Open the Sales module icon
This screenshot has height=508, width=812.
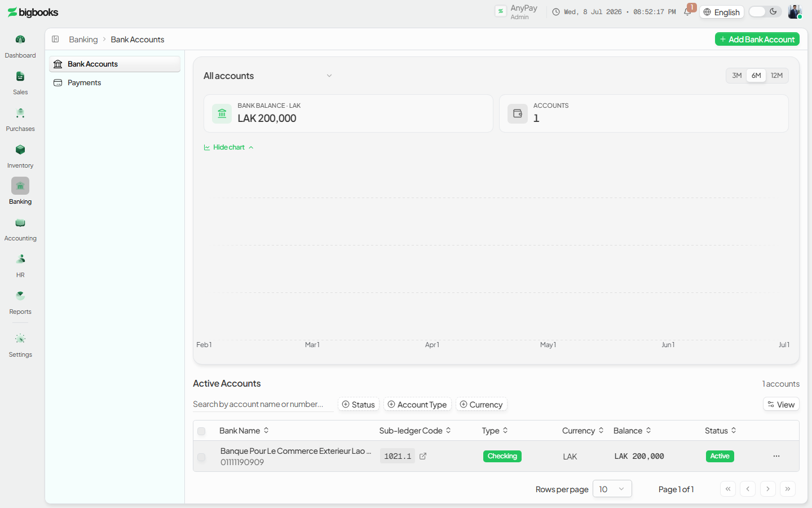tap(20, 76)
